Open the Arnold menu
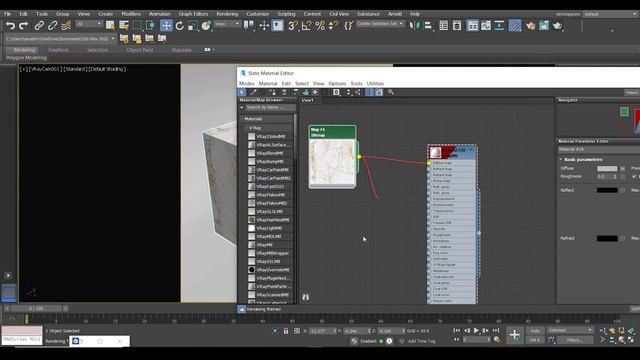Image resolution: width=640 pixels, height=360 pixels. tap(395, 14)
